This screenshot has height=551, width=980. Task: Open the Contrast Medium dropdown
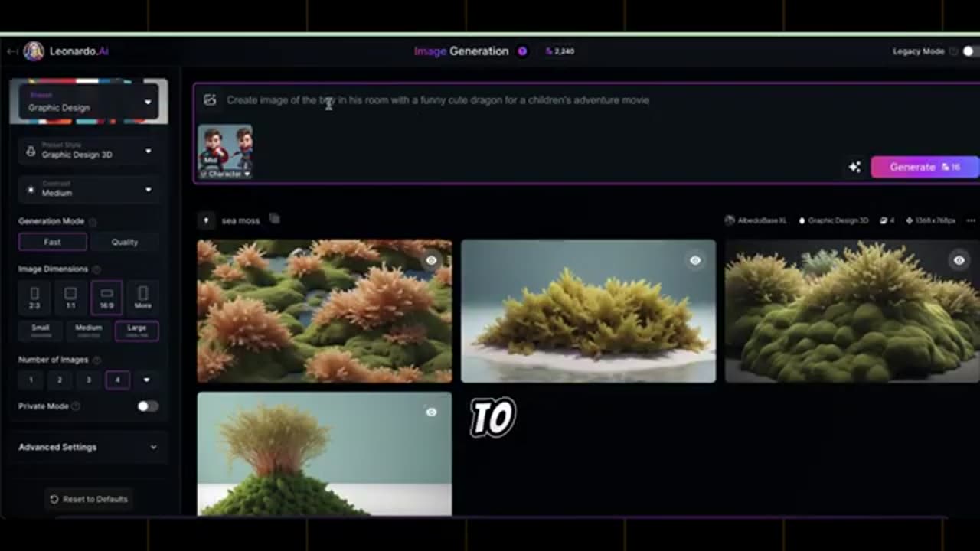[x=89, y=190]
